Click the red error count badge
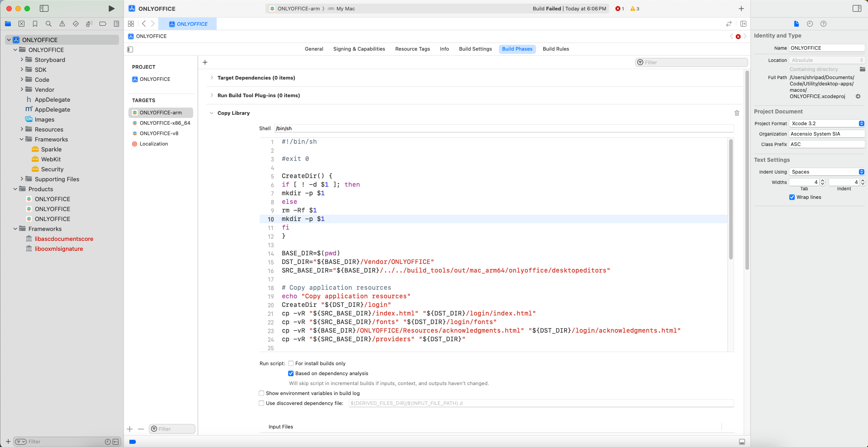This screenshot has width=868, height=447. tap(620, 9)
